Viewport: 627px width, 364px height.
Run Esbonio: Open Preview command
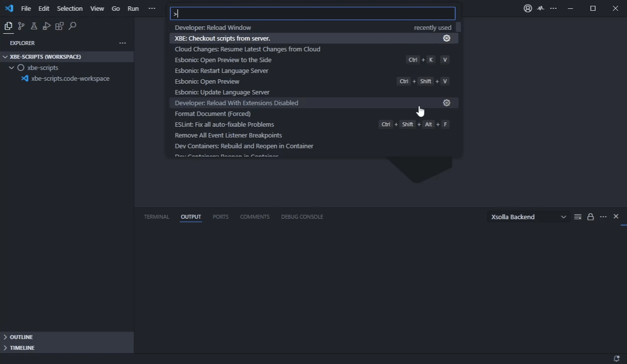pyautogui.click(x=314, y=81)
